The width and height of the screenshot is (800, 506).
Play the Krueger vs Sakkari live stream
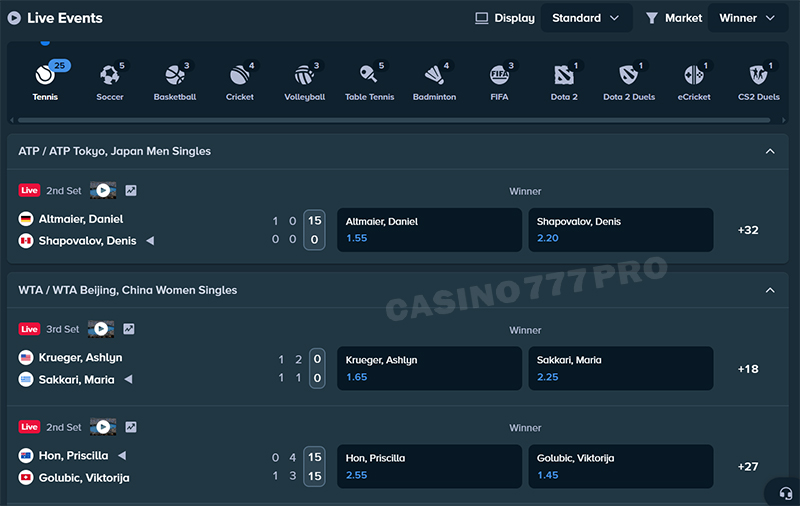[101, 329]
